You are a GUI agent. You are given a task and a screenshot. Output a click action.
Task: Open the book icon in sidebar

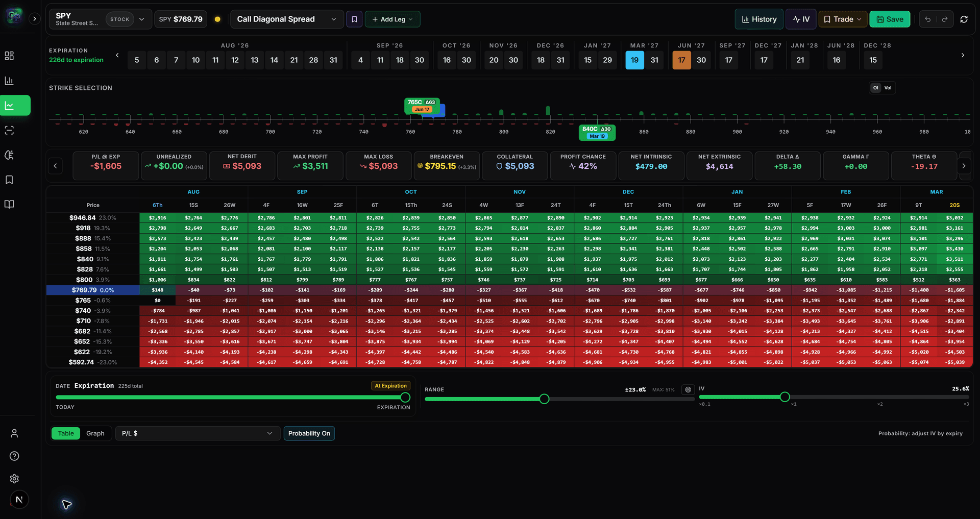9,204
